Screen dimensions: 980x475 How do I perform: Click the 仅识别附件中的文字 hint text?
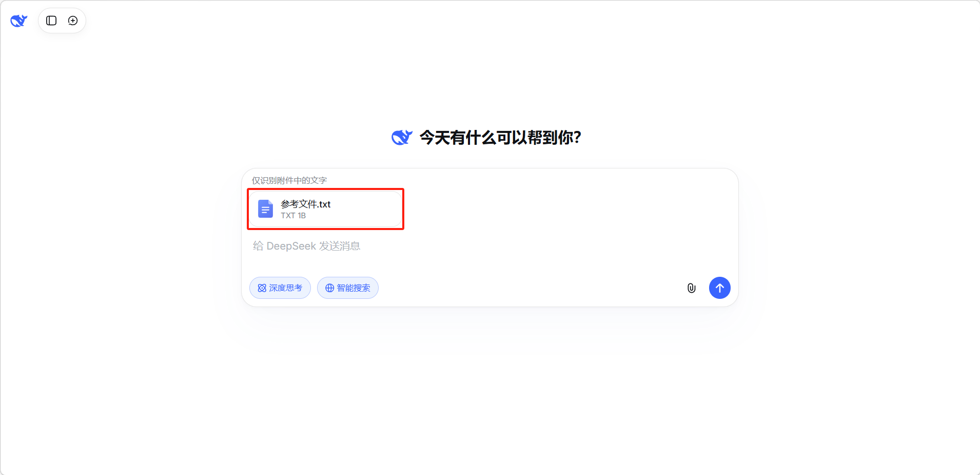tap(289, 180)
